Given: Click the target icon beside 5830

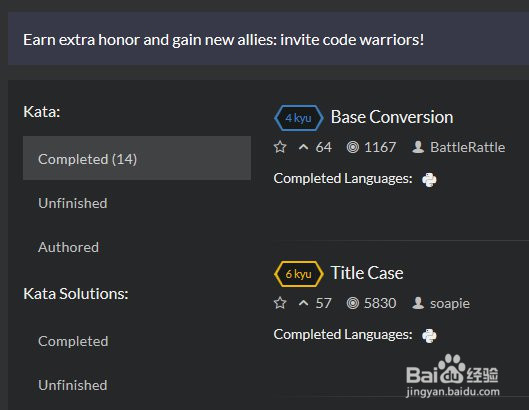Looking at the screenshot, I should [353, 303].
